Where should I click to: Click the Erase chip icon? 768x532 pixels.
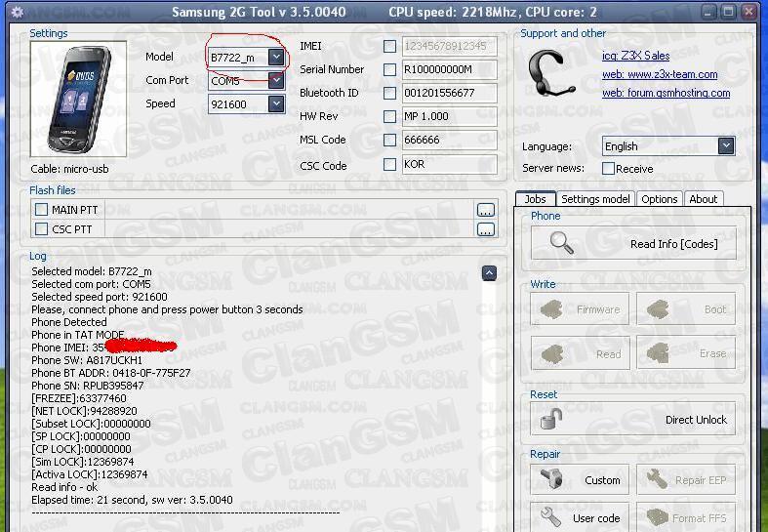point(658,353)
